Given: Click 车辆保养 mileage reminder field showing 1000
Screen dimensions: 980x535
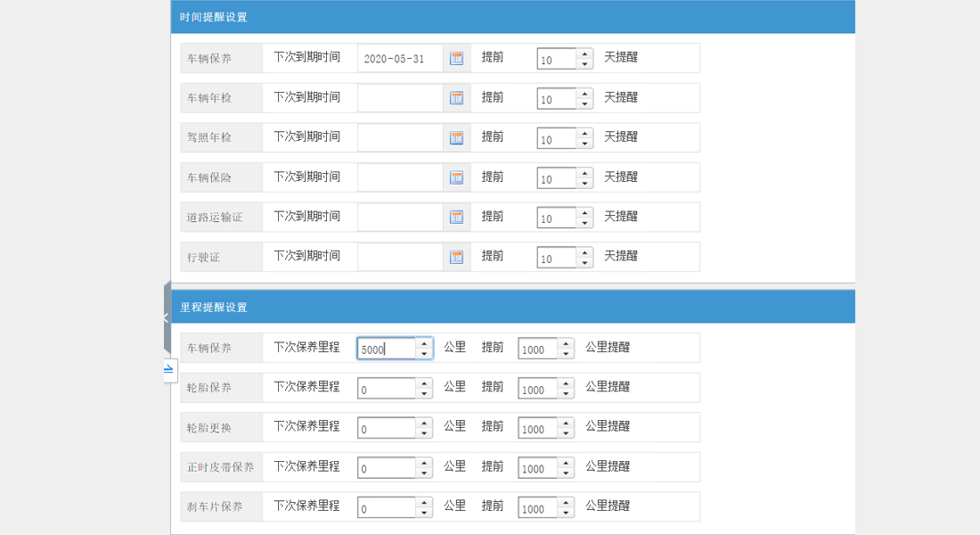Looking at the screenshot, I should click(537, 349).
